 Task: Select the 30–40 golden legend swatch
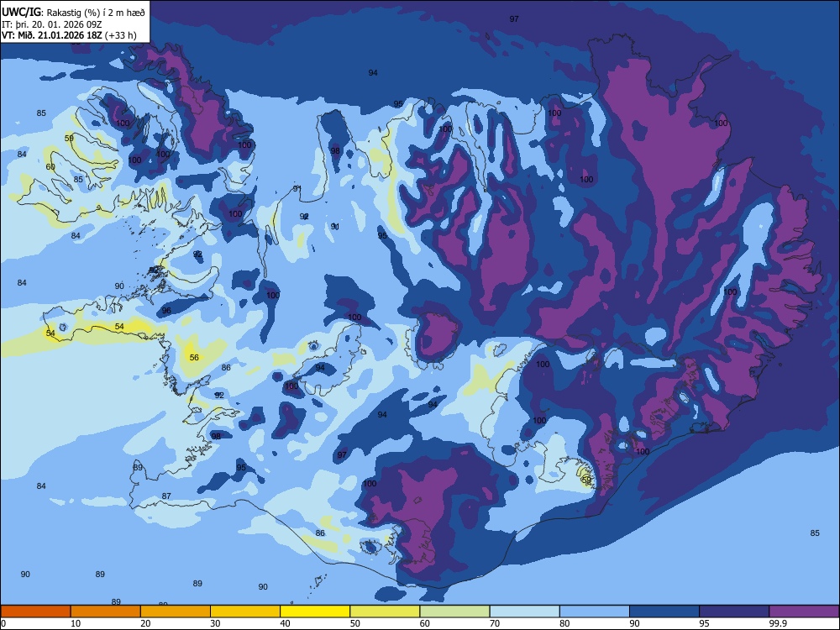tap(245, 612)
